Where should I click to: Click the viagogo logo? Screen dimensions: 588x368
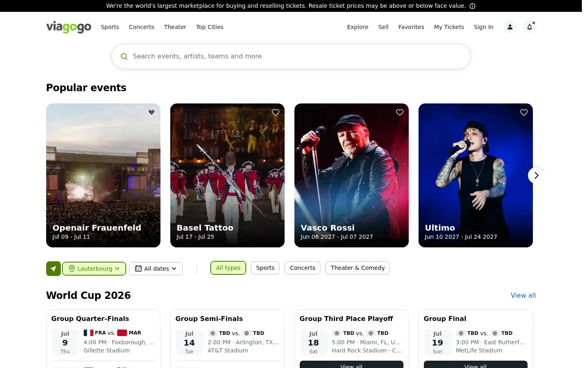(x=69, y=27)
